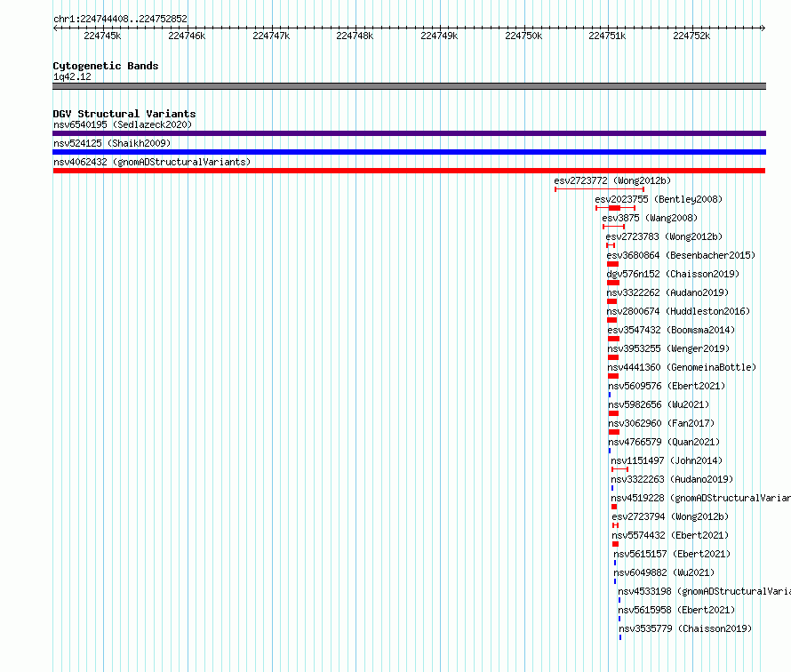Click the 1q42.12 cytogenetic band bar
791x672 pixels.
coord(409,86)
